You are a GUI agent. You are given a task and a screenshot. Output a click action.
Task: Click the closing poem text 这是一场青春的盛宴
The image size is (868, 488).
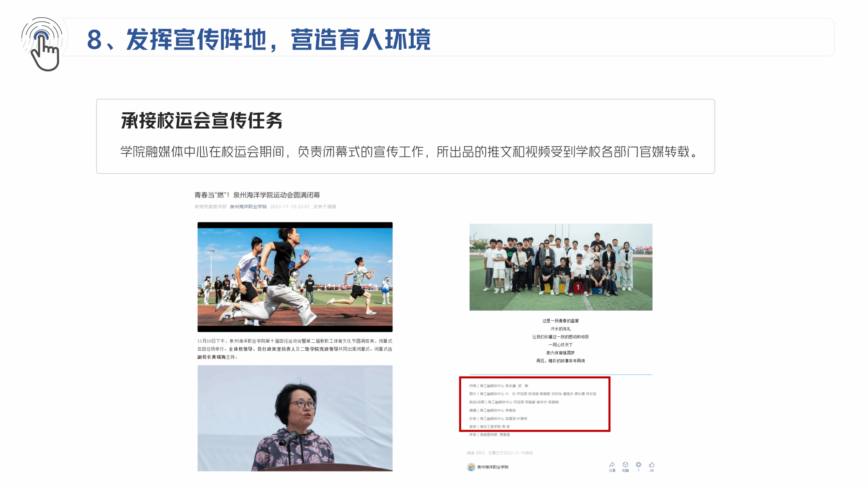click(x=561, y=321)
